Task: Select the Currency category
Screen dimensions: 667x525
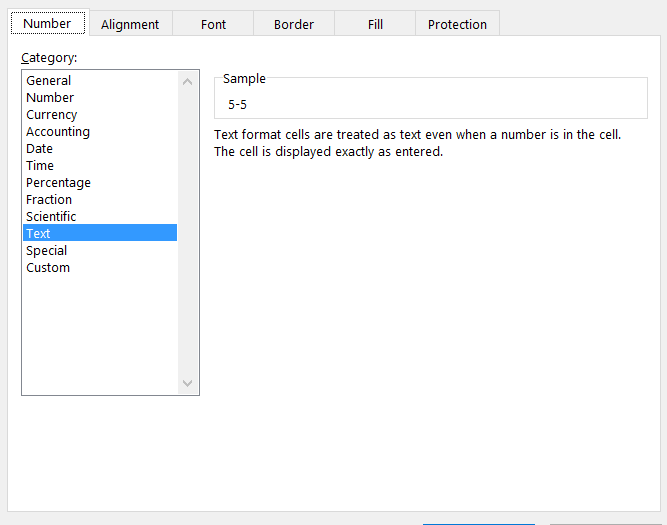Action: point(52,115)
